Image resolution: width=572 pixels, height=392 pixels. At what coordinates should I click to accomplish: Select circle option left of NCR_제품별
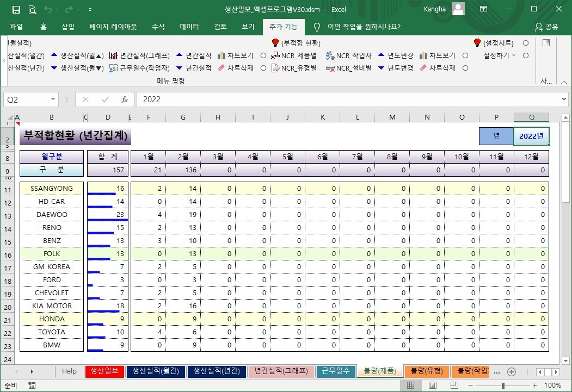263,55
